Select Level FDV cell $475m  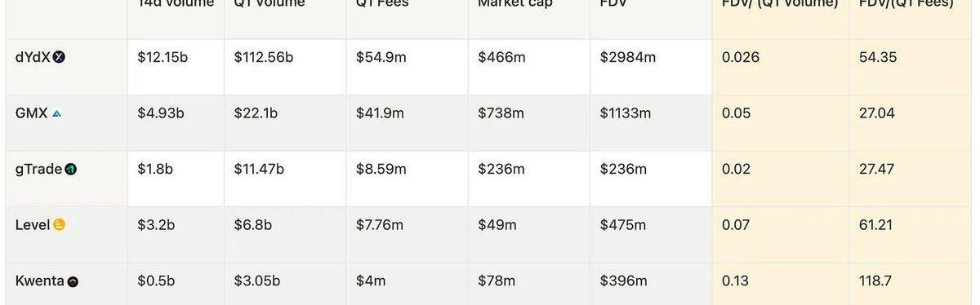[x=623, y=225]
